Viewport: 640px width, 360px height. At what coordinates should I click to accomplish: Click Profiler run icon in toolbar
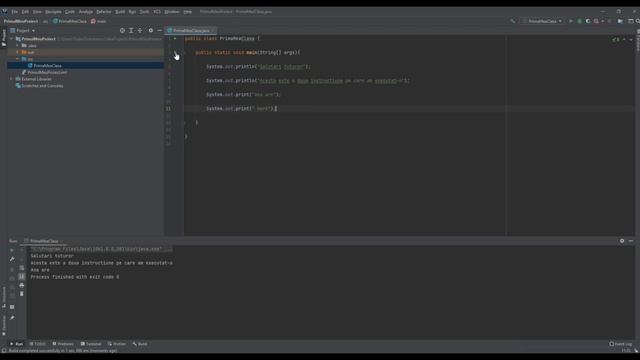(597, 21)
